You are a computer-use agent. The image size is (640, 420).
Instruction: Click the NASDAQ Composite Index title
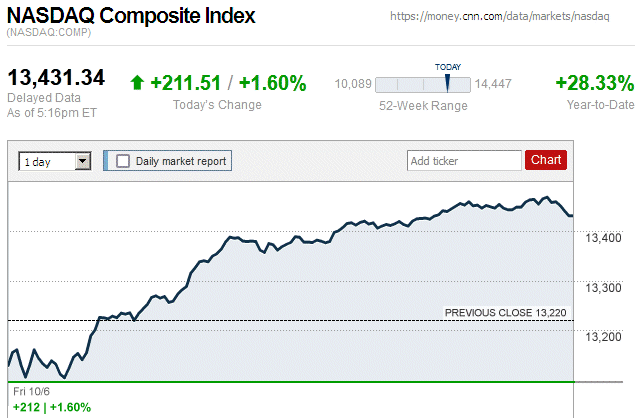point(131,16)
